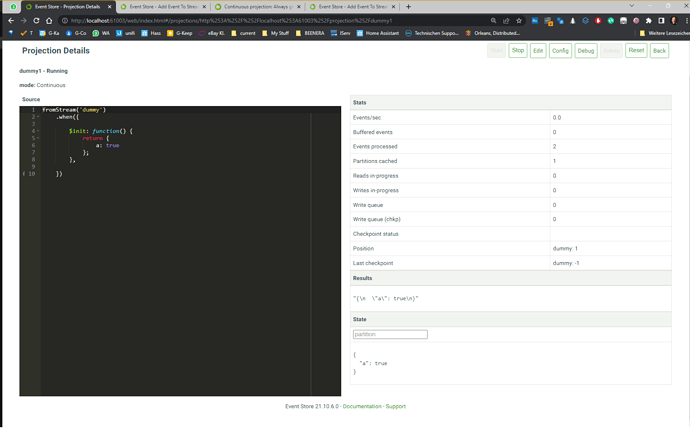Expand the current bookmarks folder
Viewport: 690px width, 428px height.
point(243,33)
